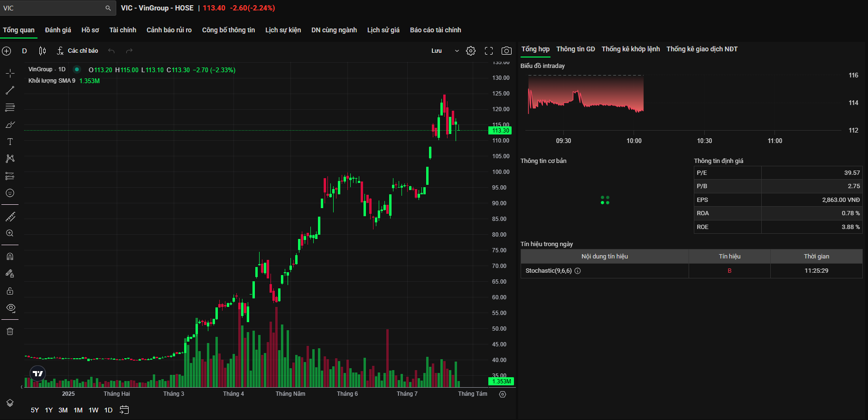Screen dimensions: 868x420
Task: Select the Fibonacci/horizontal lines tool
Action: point(10,107)
